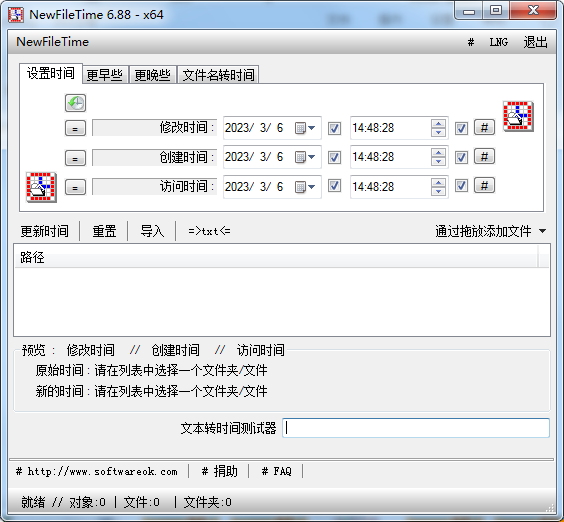
Task: Click the 导入 button
Action: coord(152,231)
